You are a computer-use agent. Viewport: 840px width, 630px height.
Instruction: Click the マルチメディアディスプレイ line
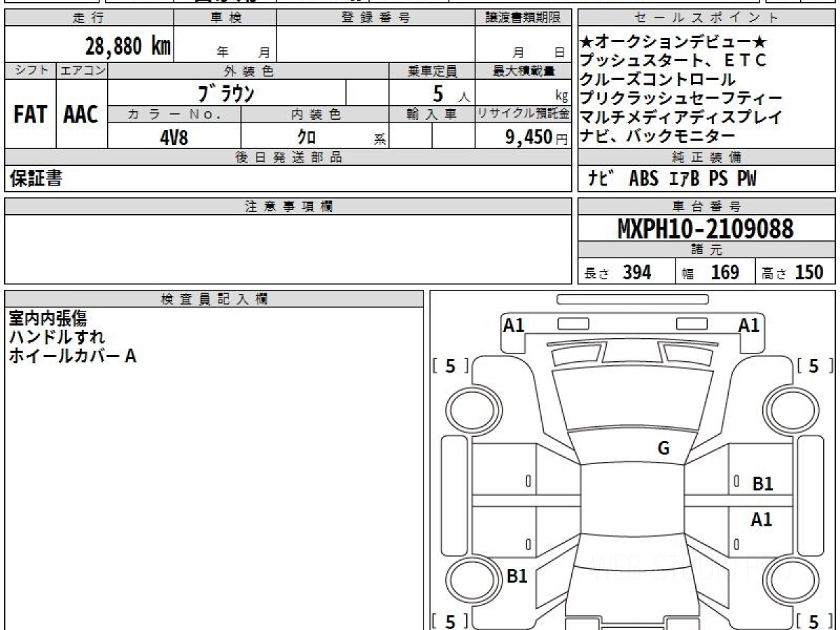(x=681, y=118)
